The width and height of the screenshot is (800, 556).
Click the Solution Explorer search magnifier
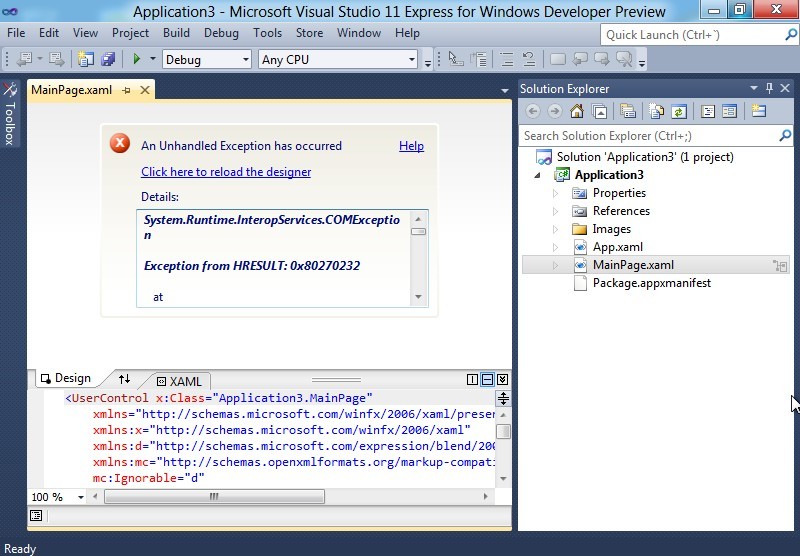click(x=785, y=135)
